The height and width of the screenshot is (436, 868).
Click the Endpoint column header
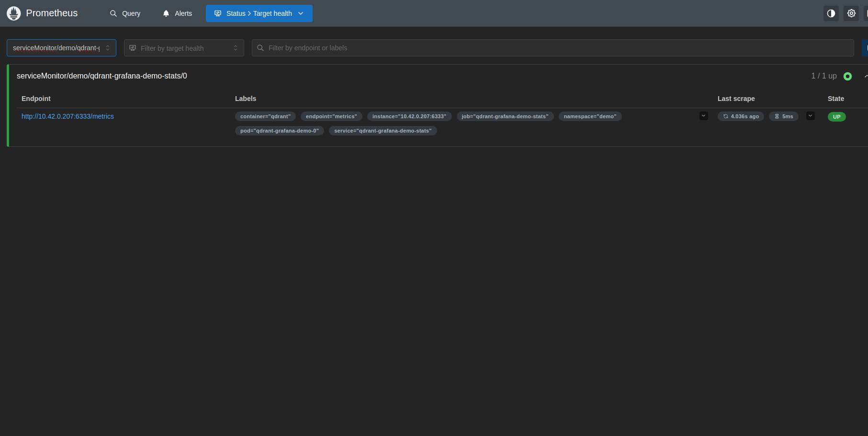coord(36,99)
